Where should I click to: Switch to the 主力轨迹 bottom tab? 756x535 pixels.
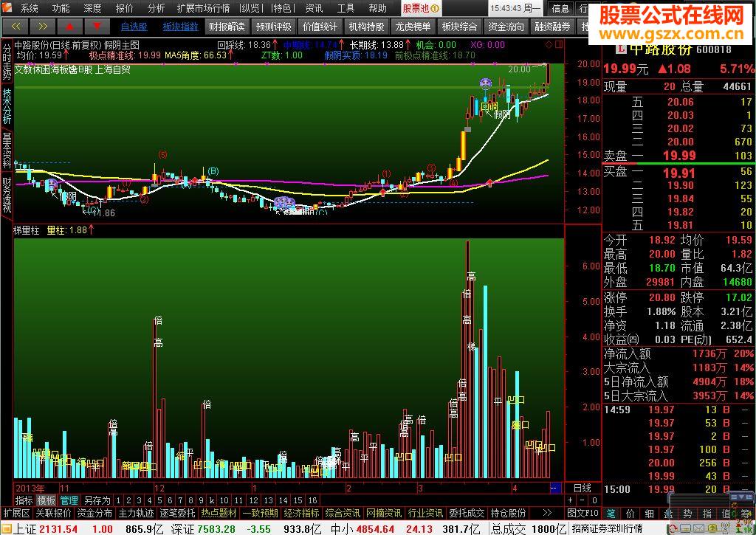pyautogui.click(x=136, y=514)
